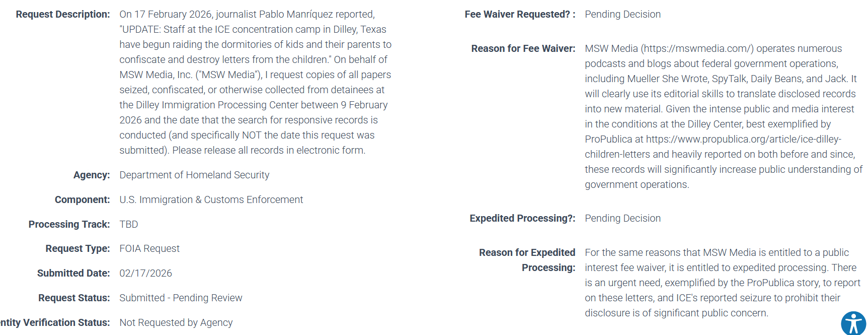868x335 pixels.
Task: Click Pending Decision beside Expedited Processing
Action: 622,219
